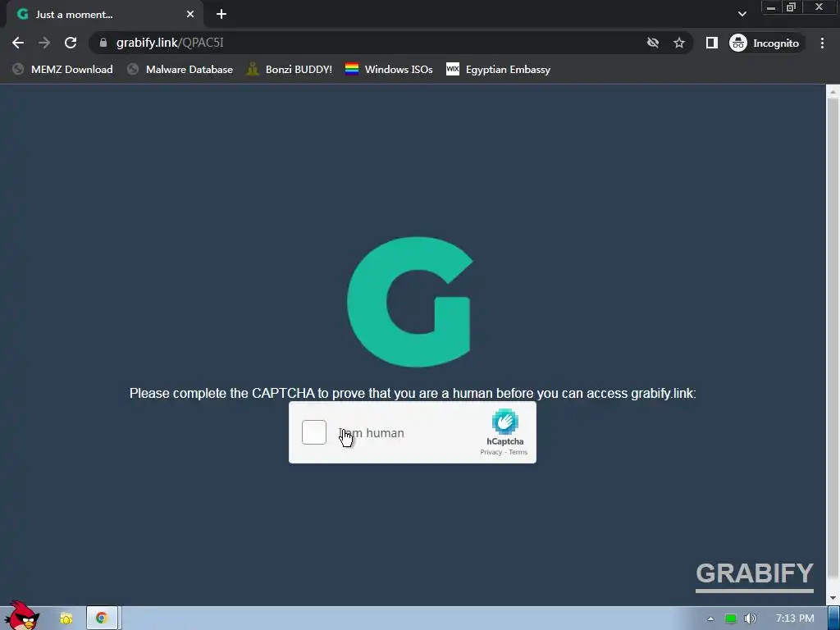Minimize the Chrome window

click(771, 7)
